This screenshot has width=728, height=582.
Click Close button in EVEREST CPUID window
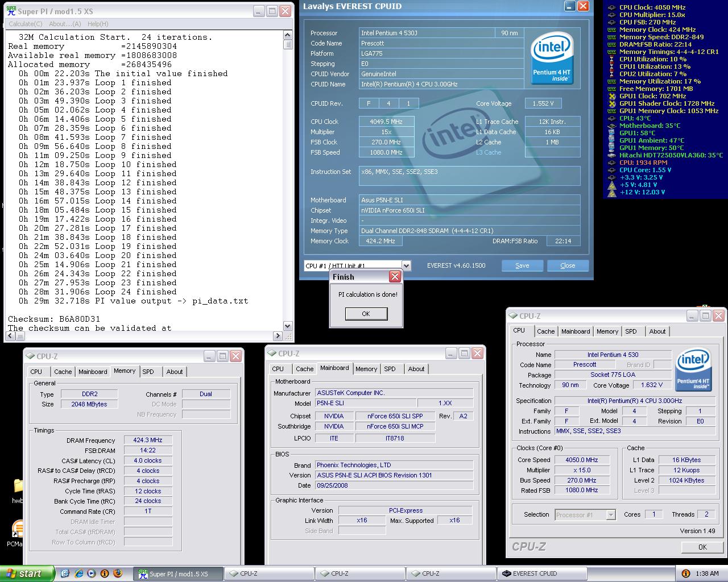(x=568, y=265)
